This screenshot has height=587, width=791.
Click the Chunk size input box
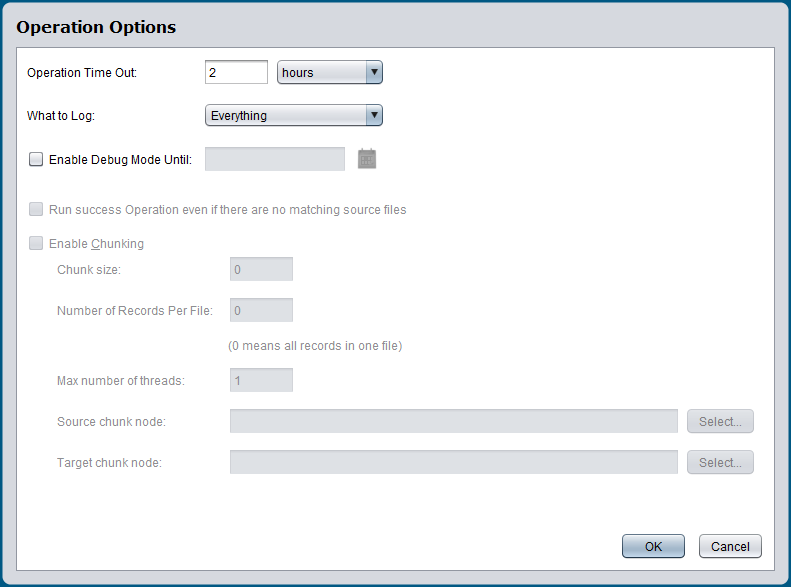coord(261,269)
